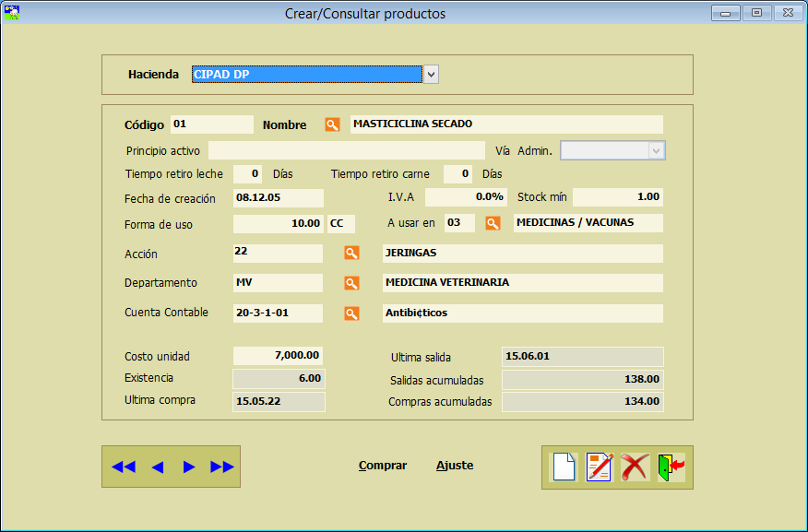Open lookup for A usar en field
This screenshot has width=808, height=532.
493,223
